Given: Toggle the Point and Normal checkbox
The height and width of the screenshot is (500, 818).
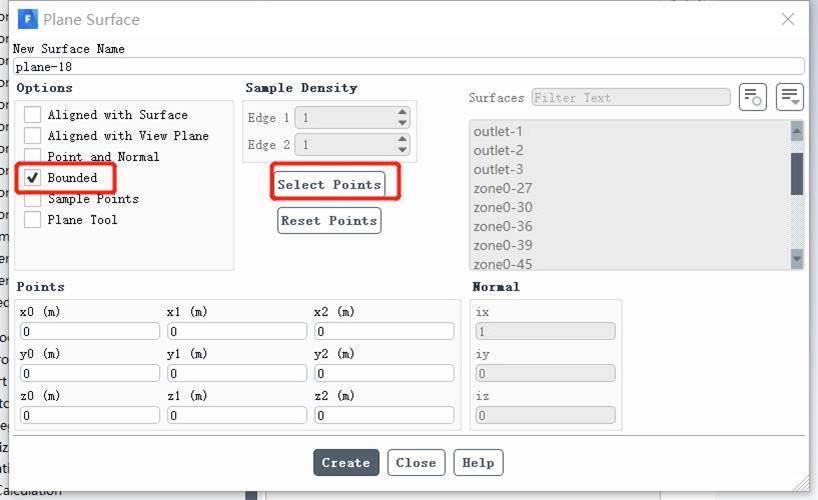Looking at the screenshot, I should (32, 156).
